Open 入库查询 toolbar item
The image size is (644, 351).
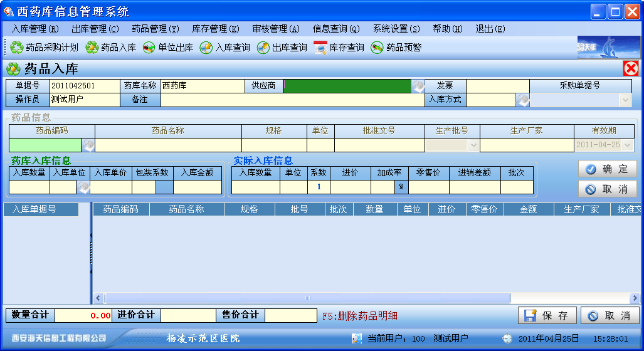click(224, 48)
